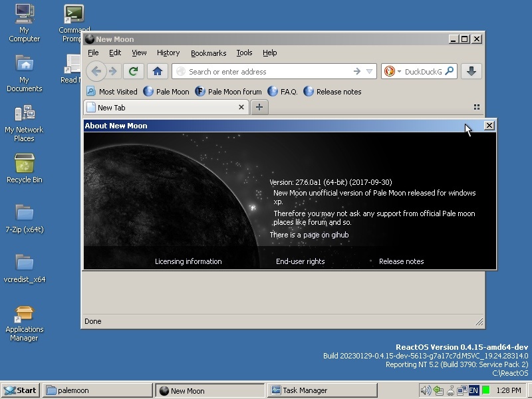Open a new tab with the plus button

pyautogui.click(x=259, y=107)
